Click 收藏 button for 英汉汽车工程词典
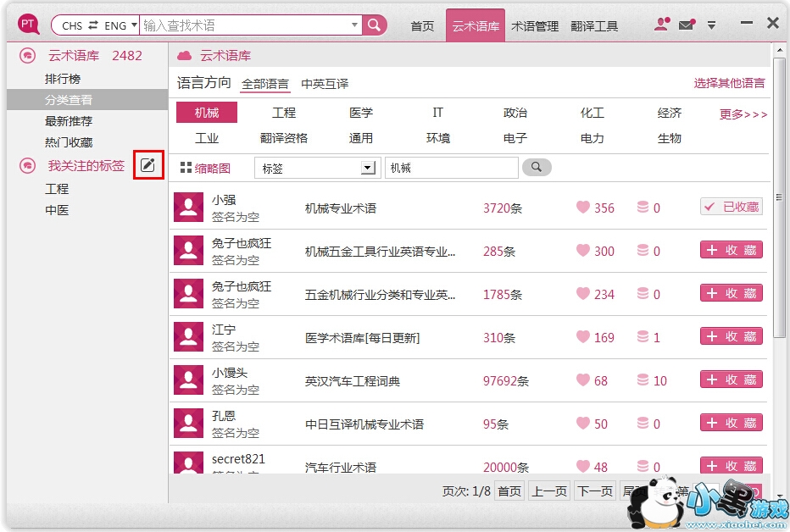The height and width of the screenshot is (532, 790). coord(731,380)
